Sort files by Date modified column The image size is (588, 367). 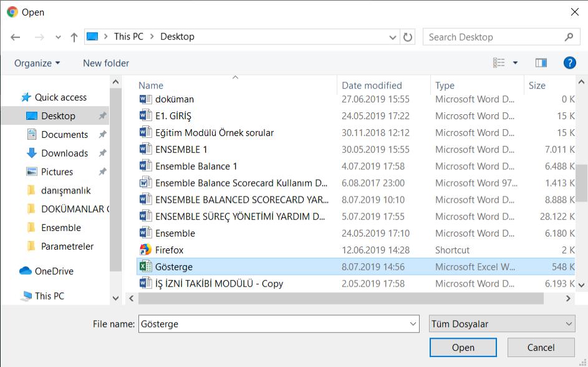click(372, 86)
